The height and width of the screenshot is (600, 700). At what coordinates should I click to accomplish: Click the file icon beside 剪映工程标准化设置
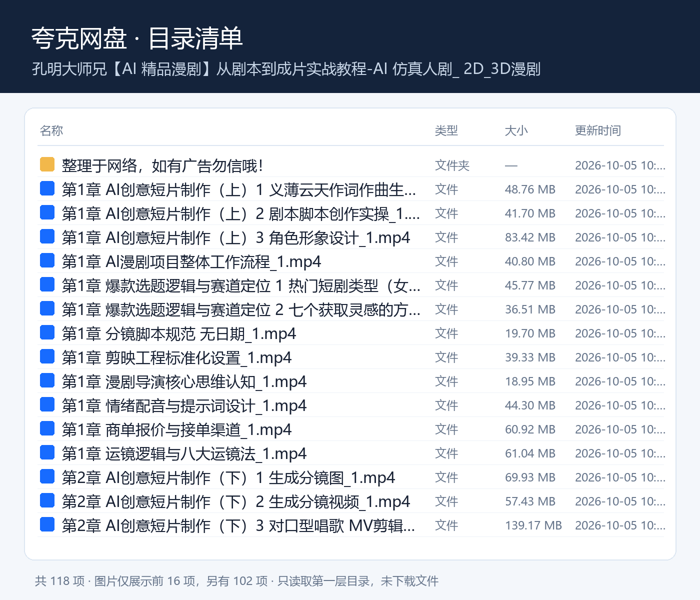47,356
